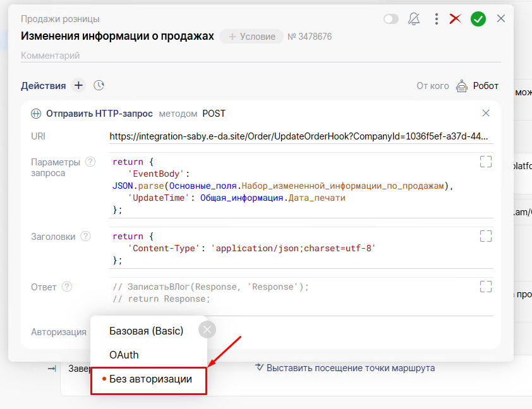Click the + Условие button
Image resolution: width=532 pixels, height=409 pixels.
[x=251, y=37]
